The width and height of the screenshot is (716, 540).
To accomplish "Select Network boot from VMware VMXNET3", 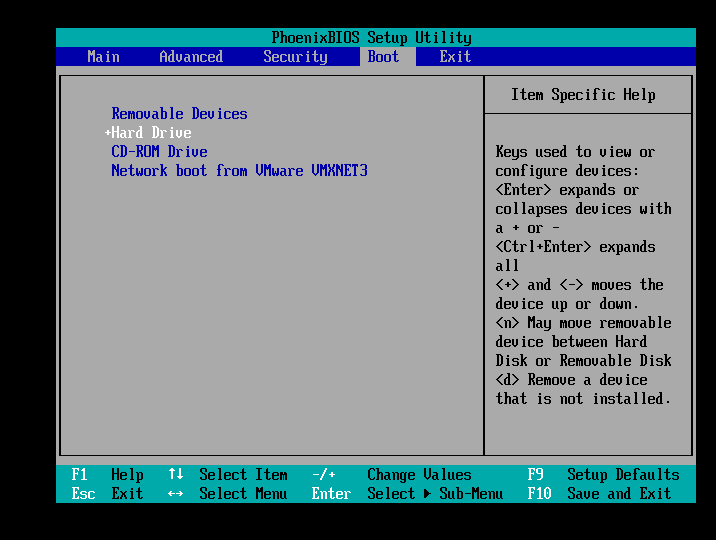I will (239, 171).
